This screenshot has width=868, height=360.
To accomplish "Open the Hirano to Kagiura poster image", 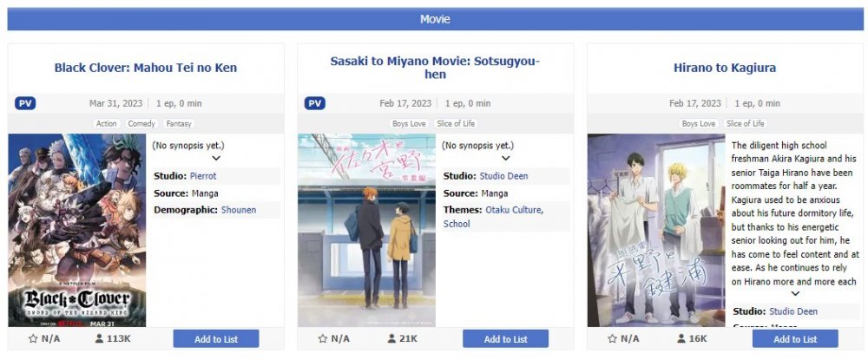I will (656, 230).
